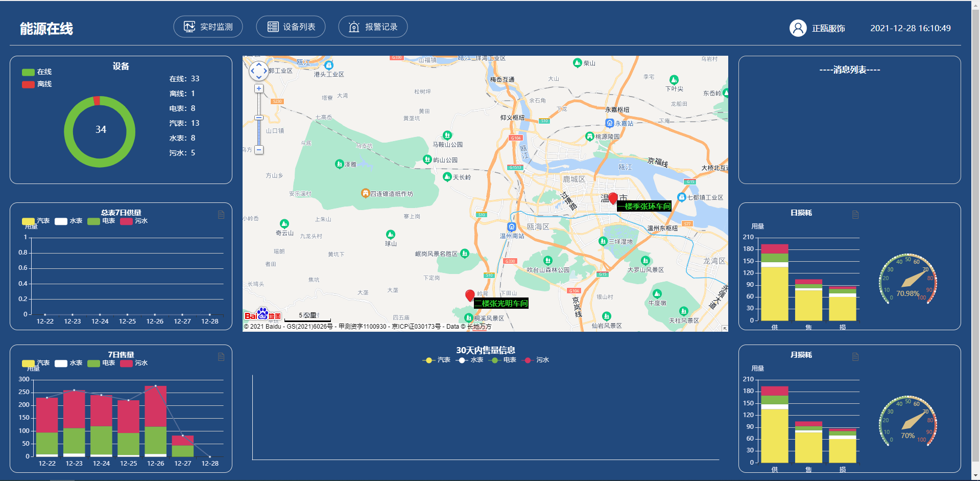Click the 售 bar in 月损耗 chart
This screenshot has width=980, height=481.
pyautogui.click(x=808, y=442)
